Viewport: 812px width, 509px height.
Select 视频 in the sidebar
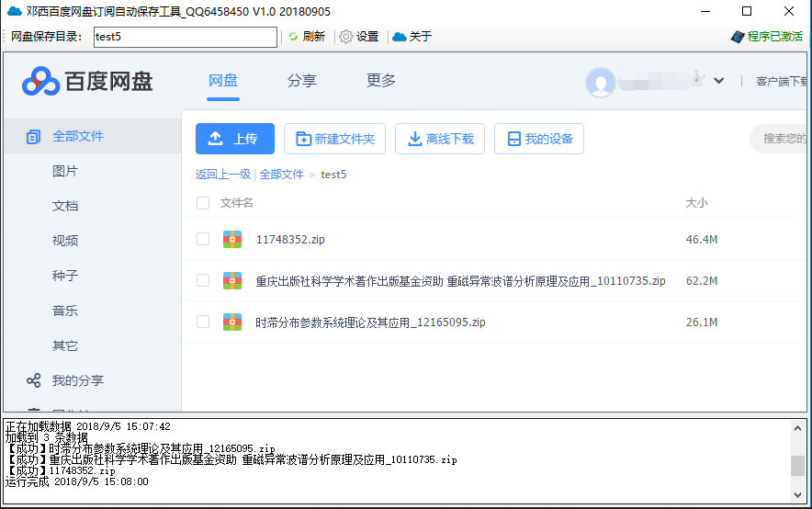point(65,241)
